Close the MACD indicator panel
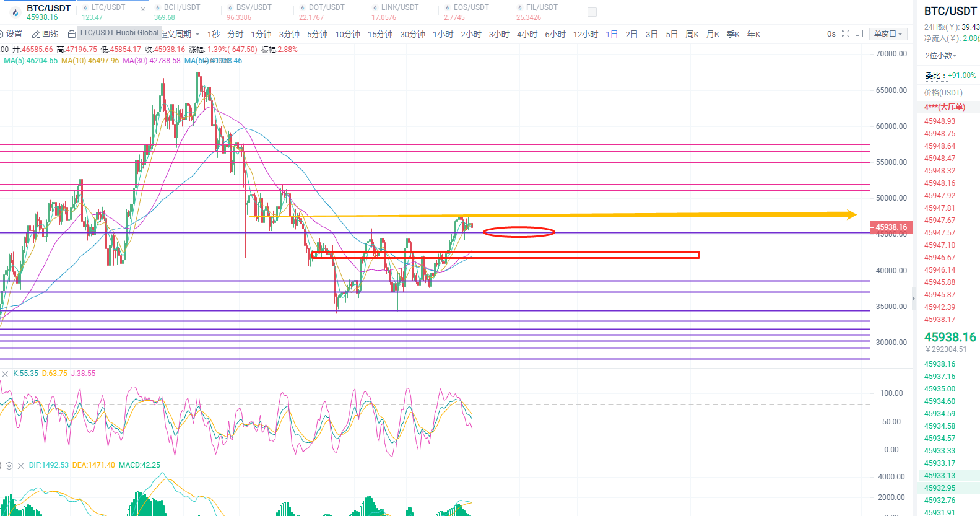The image size is (980, 516). [21, 465]
